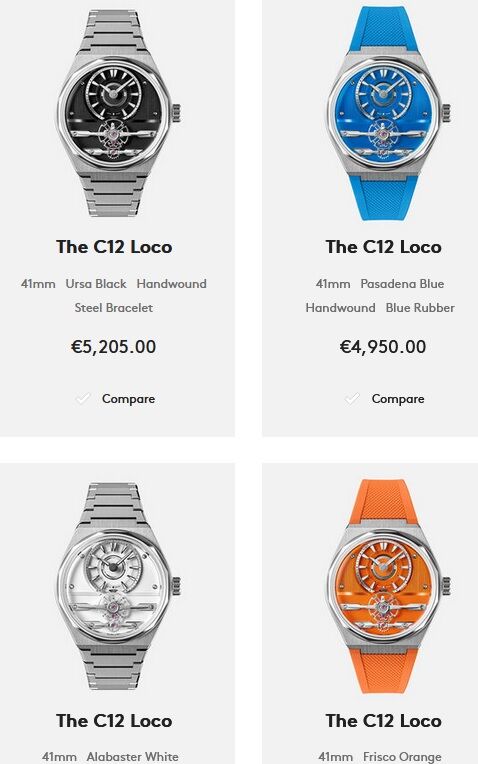The height and width of the screenshot is (764, 478).
Task: Click the Compare label under the €5,205.00 watch
Action: 129,399
